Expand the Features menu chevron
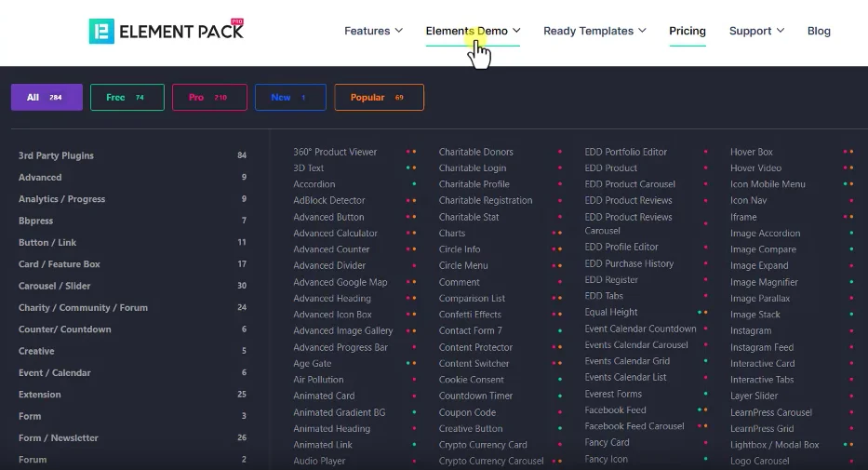This screenshot has height=470, width=868. 398,31
